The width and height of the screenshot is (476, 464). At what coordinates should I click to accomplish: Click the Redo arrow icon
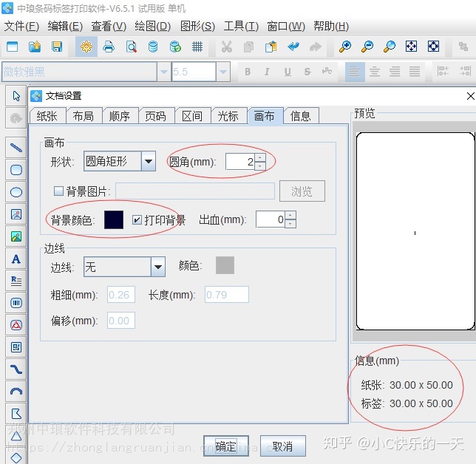(316, 47)
